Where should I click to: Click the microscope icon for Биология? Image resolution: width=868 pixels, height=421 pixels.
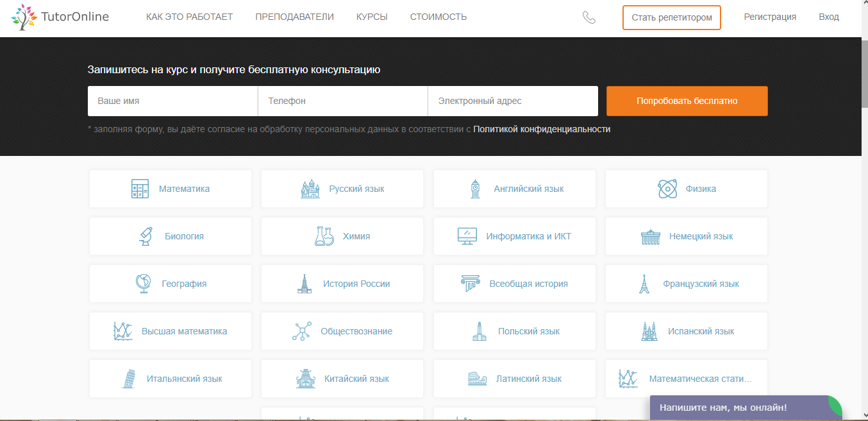click(x=146, y=236)
